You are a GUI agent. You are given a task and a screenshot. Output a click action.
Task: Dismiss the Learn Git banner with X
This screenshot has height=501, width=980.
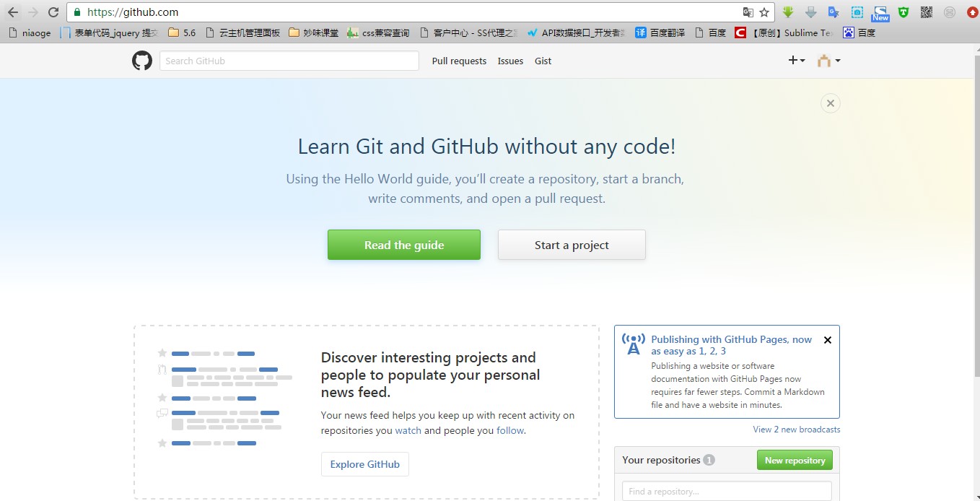pos(831,103)
